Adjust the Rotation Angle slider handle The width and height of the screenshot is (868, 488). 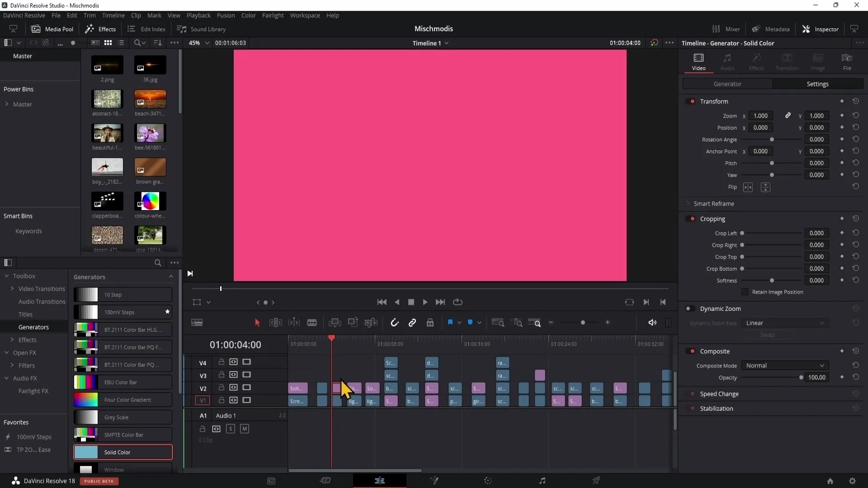[x=772, y=140]
